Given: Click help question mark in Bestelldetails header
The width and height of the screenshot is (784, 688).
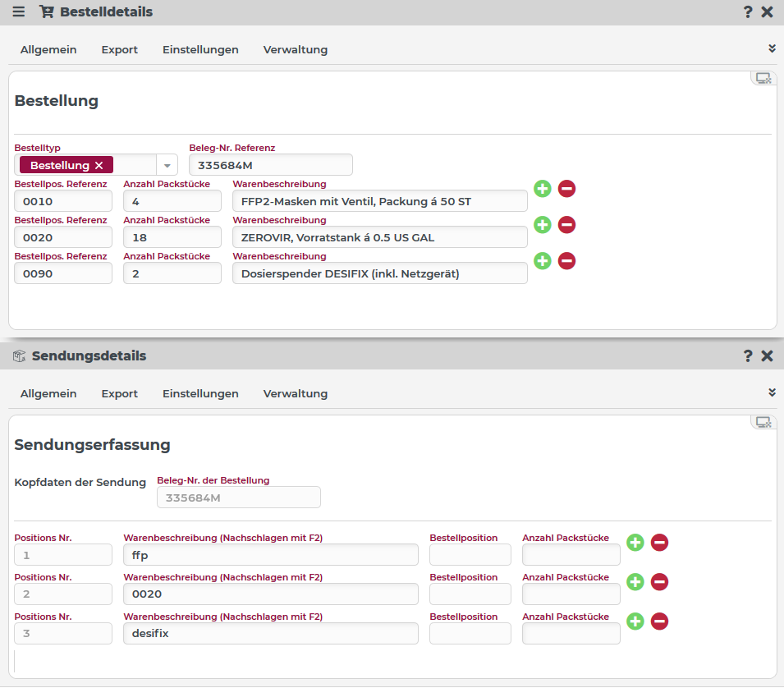Looking at the screenshot, I should 748,12.
